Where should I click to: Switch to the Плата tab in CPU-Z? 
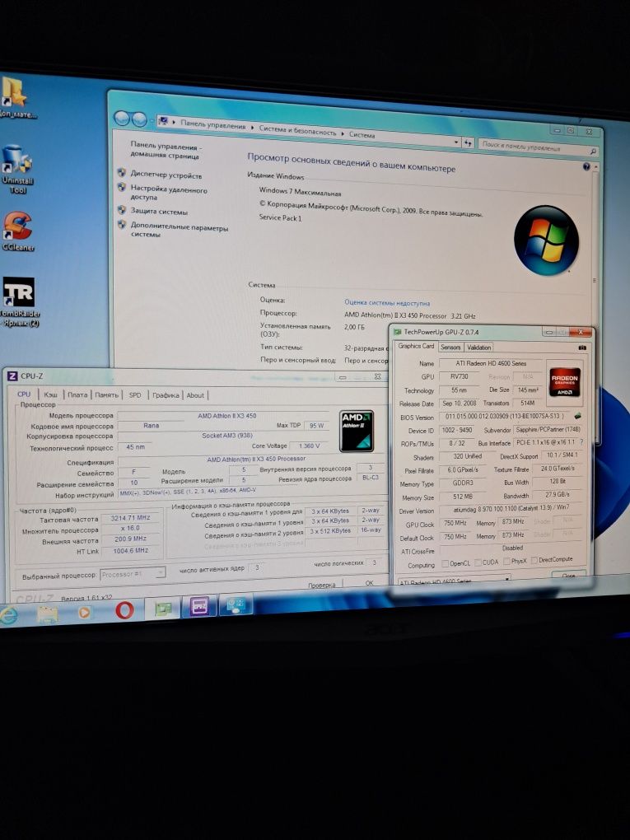coord(77,394)
